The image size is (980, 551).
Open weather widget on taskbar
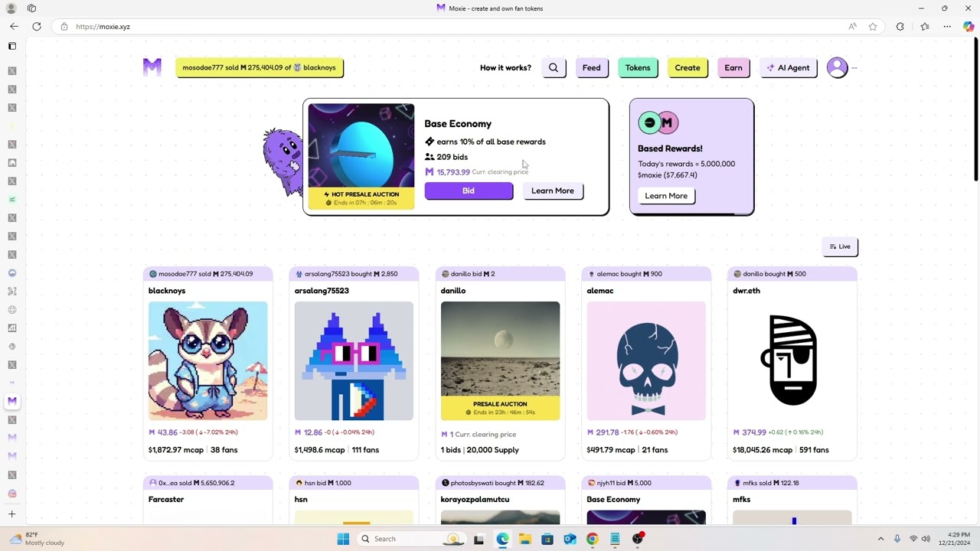[x=37, y=539]
